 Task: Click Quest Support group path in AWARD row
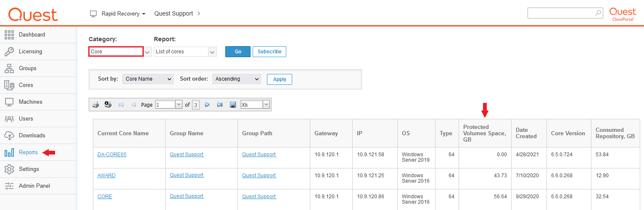click(259, 176)
